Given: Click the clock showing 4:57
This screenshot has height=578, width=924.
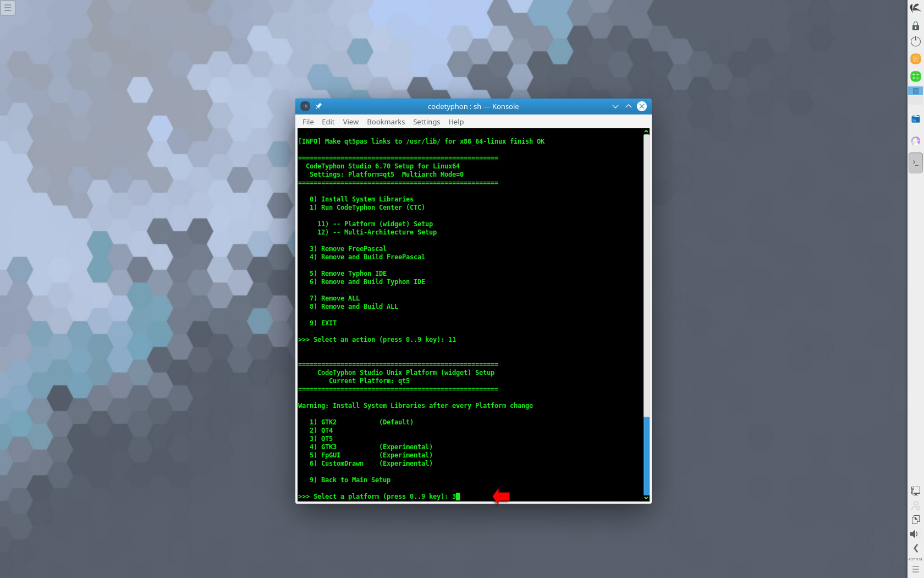Looking at the screenshot, I should pos(915,559).
